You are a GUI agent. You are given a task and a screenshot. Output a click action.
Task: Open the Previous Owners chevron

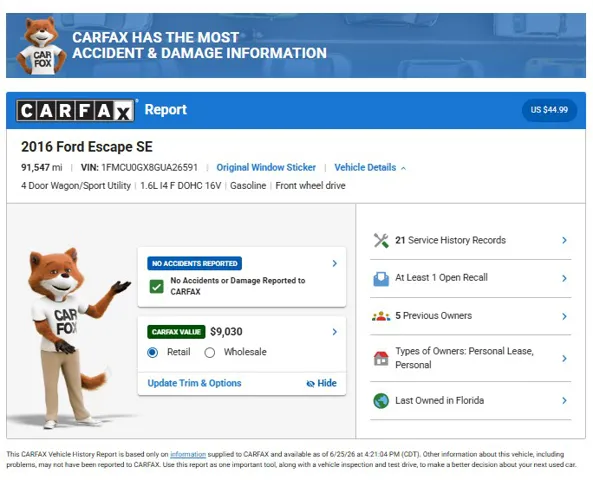tap(564, 316)
